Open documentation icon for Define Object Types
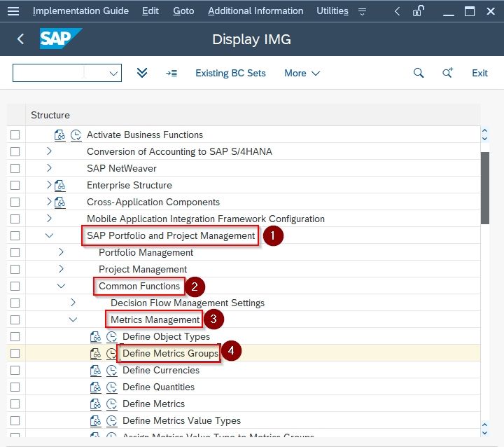 (x=95, y=336)
